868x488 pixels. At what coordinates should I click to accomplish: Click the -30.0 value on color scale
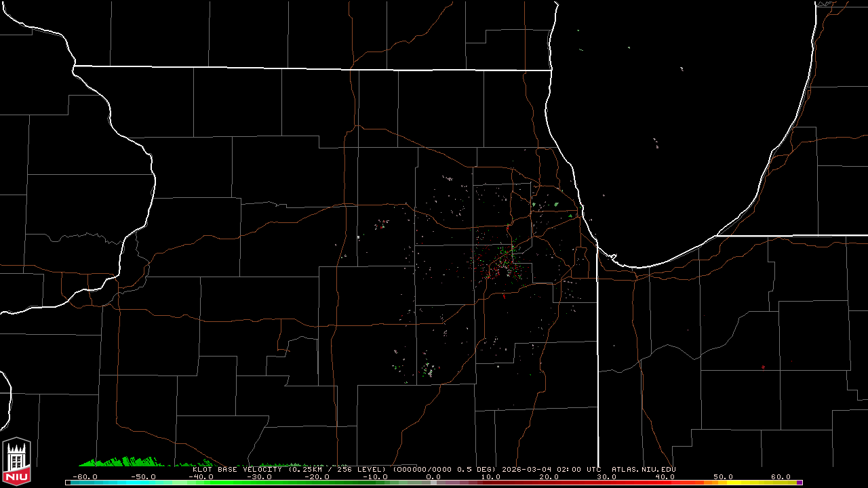point(258,477)
